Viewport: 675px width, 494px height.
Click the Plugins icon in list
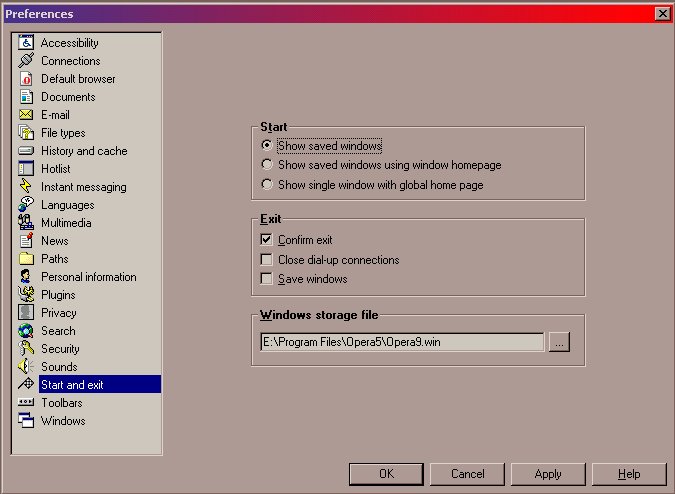26,295
